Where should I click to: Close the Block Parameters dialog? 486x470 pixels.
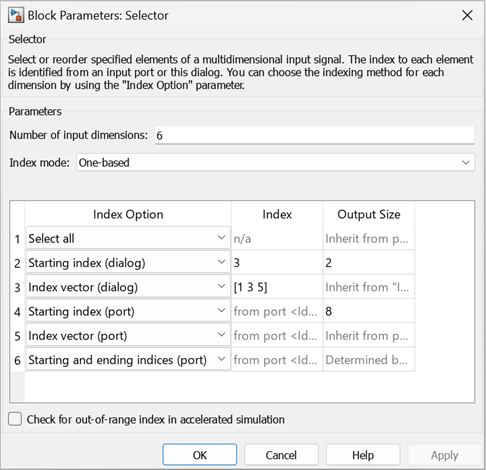[x=467, y=15]
